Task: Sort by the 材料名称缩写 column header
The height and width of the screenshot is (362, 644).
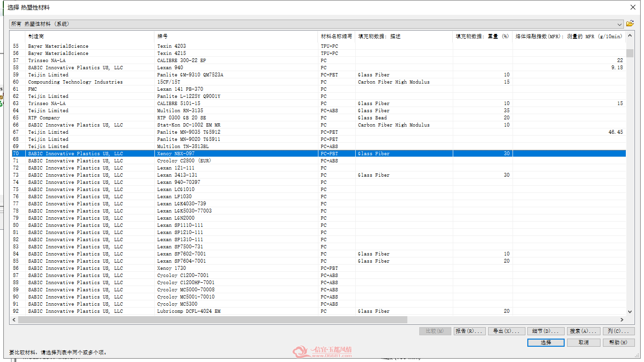Action: [337, 36]
